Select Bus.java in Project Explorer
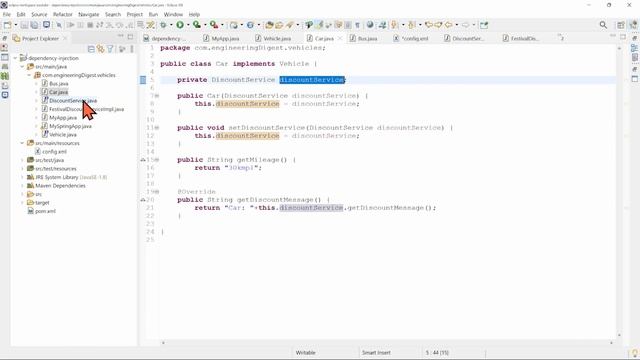 [58, 84]
